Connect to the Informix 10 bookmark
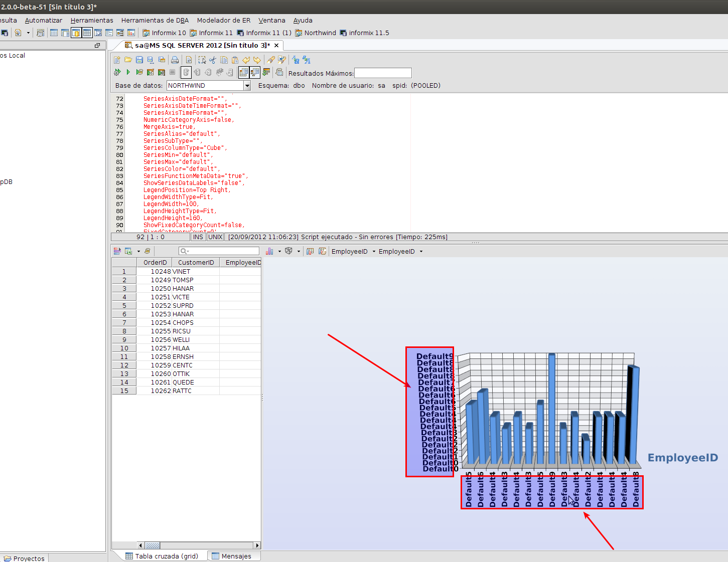Viewport: 728px width, 562px height. click(x=164, y=33)
